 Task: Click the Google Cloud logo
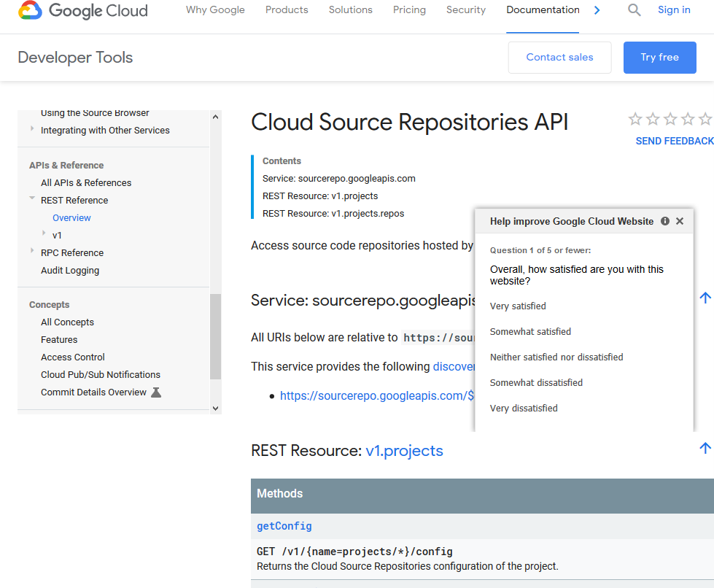point(83,10)
